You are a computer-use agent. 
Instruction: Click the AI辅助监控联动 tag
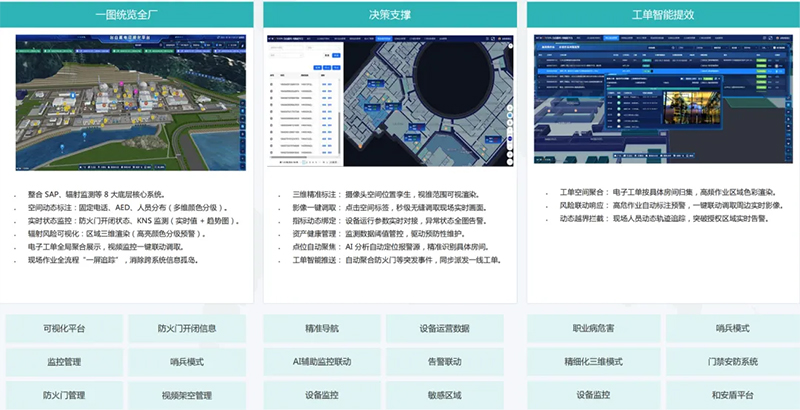coord(322,362)
